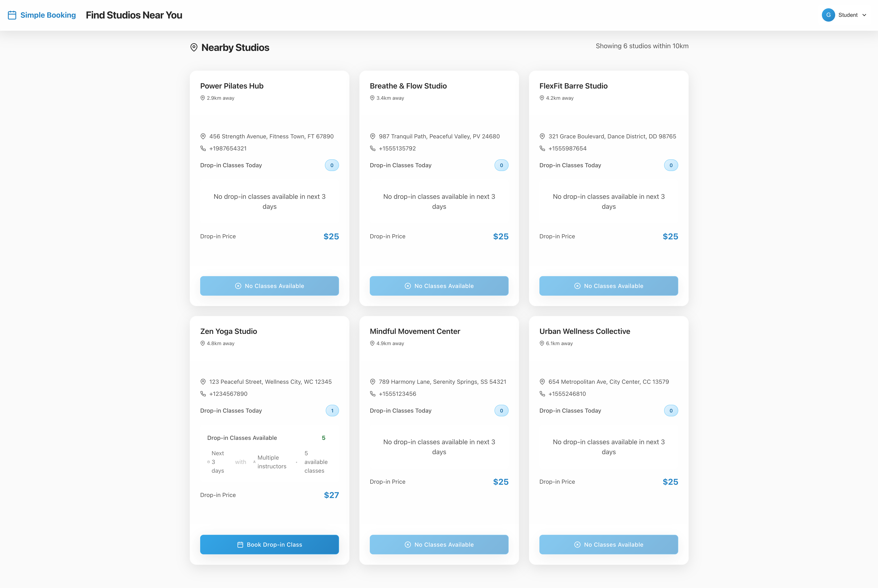Click the distance pin icon for FlexFit Barre Studio
The height and width of the screenshot is (588, 878).
[541, 98]
